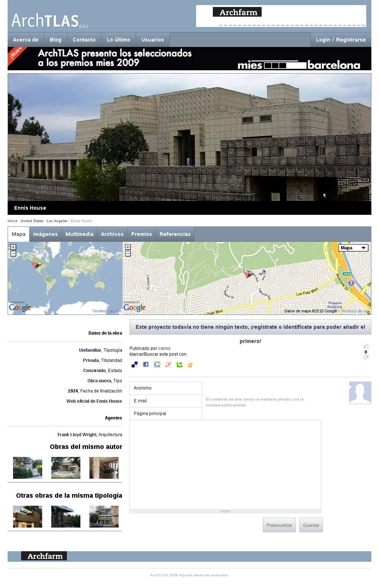Open Frank Lloyd Wright architect link
The width and height of the screenshot is (379, 588).
click(x=77, y=435)
